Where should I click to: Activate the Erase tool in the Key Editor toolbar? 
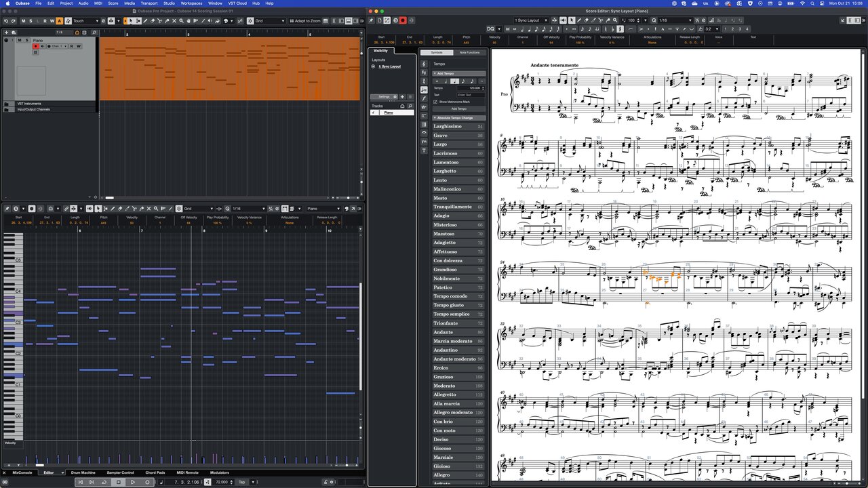tap(121, 209)
